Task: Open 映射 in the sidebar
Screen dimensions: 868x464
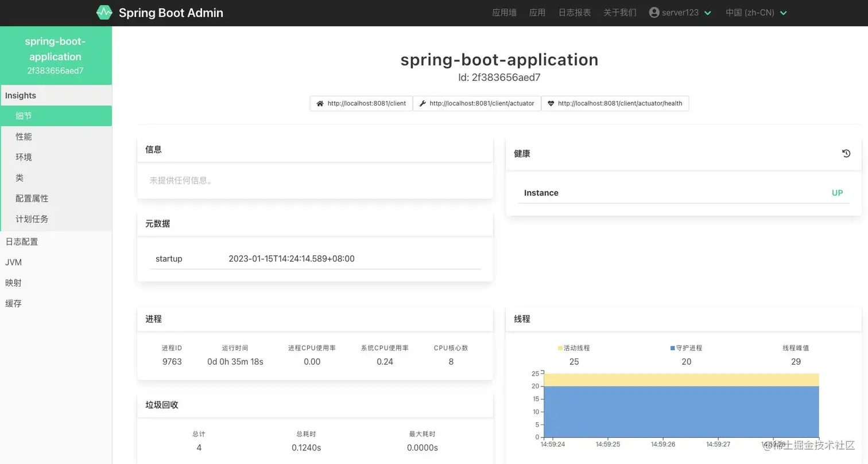Action: [x=56, y=283]
